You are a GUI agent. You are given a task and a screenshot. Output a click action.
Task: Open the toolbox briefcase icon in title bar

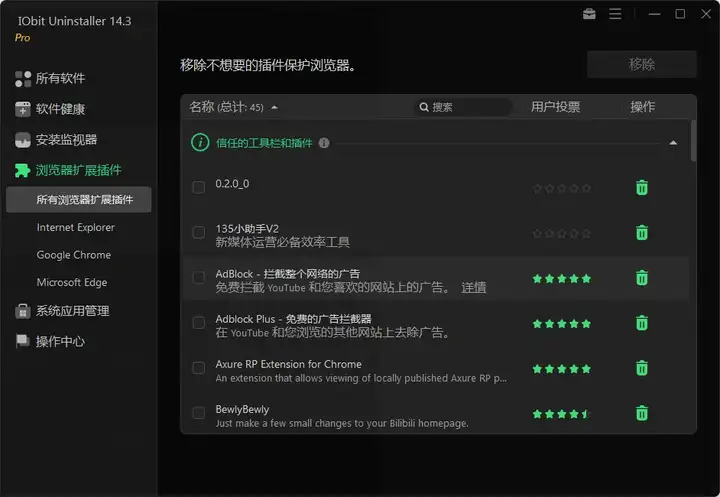pos(589,14)
